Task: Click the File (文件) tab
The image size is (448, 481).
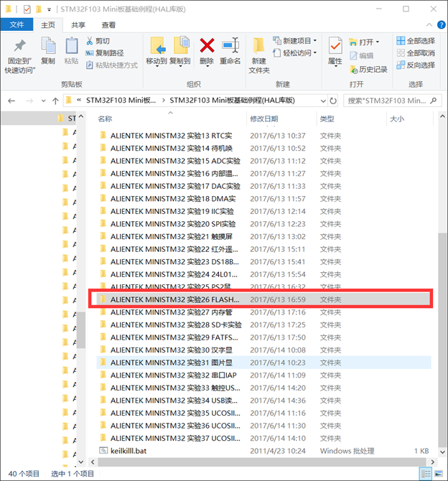Action: tap(17, 24)
